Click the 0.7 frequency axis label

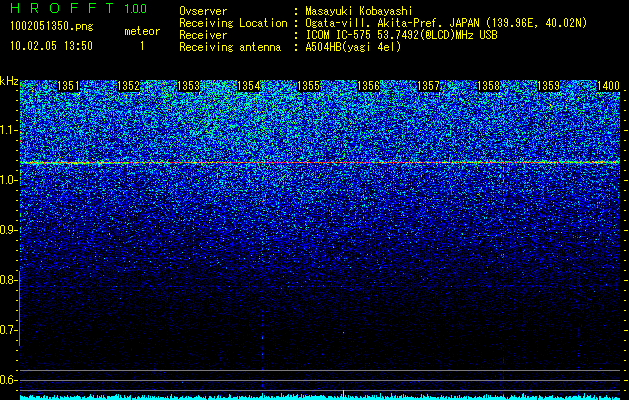click(8, 330)
